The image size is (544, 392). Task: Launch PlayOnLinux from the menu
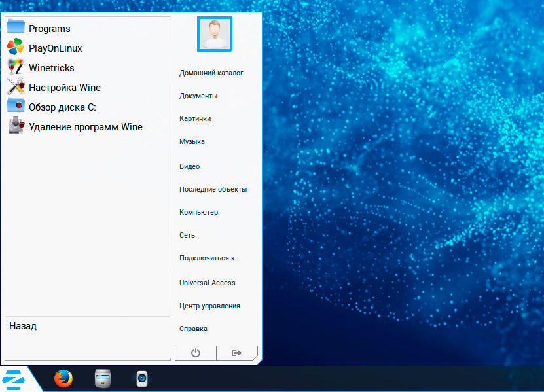point(16,48)
